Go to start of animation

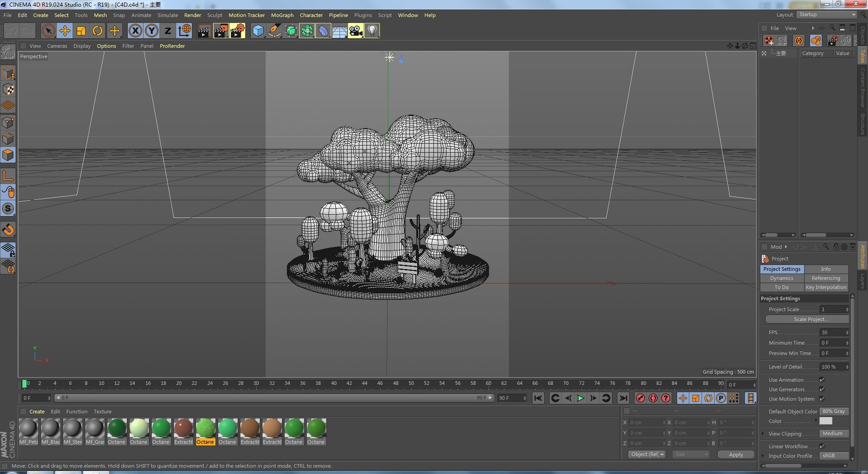[x=538, y=398]
